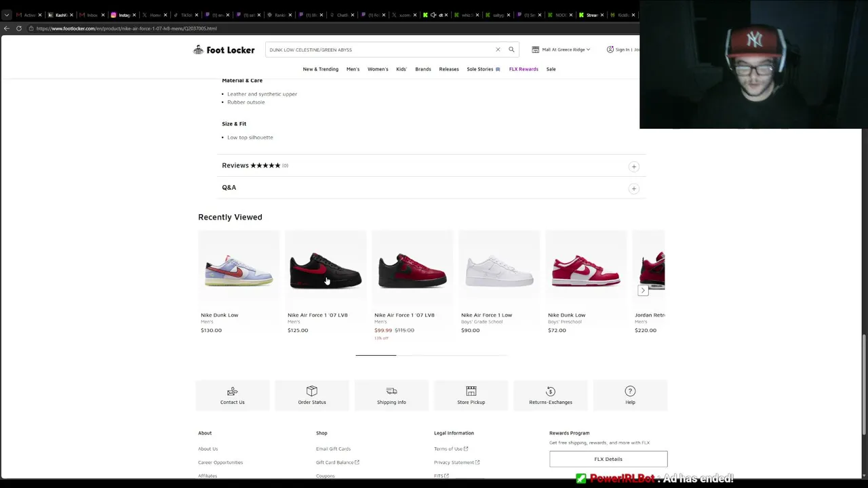This screenshot has width=868, height=488.
Task: Open the Privacy Statement footer link
Action: click(x=454, y=462)
